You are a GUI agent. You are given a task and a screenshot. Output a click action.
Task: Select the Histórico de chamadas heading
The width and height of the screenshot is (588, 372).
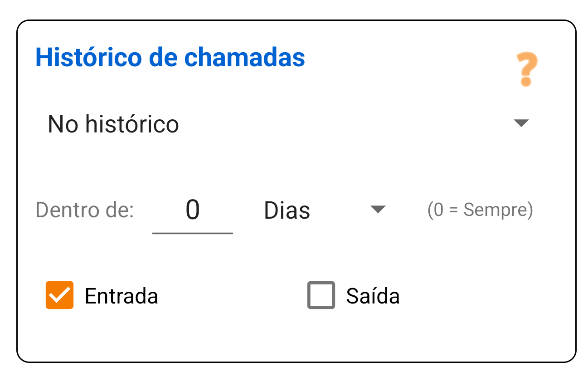pos(170,57)
